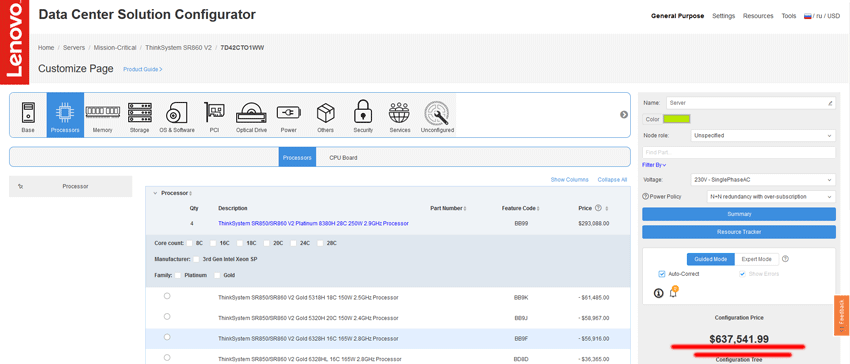
Task: Open the PCI category icon
Action: click(x=214, y=115)
